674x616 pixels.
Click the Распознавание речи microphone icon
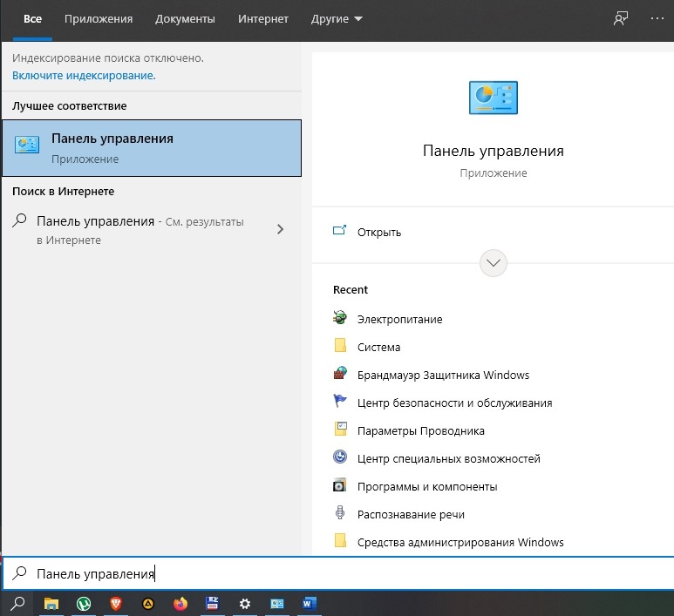tap(340, 512)
